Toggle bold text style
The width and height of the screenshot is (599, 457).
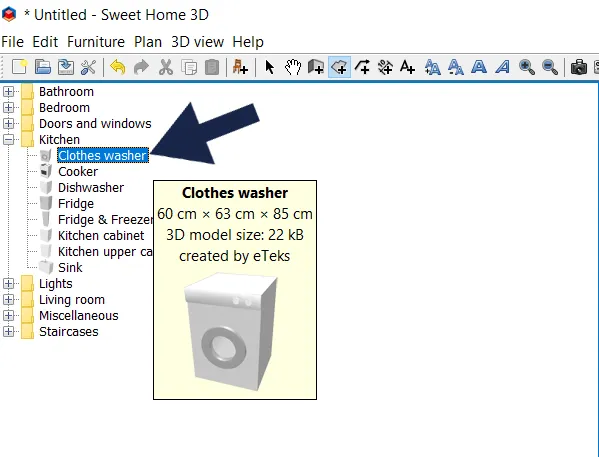pos(479,67)
